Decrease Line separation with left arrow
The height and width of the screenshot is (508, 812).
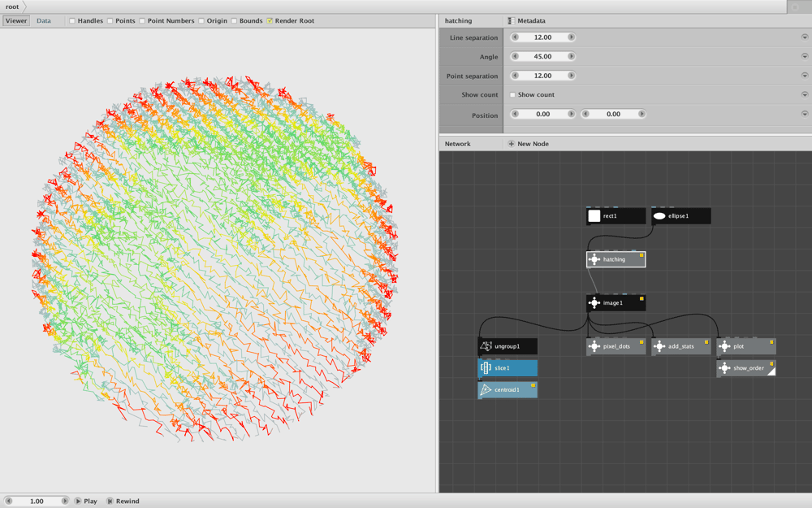515,37
